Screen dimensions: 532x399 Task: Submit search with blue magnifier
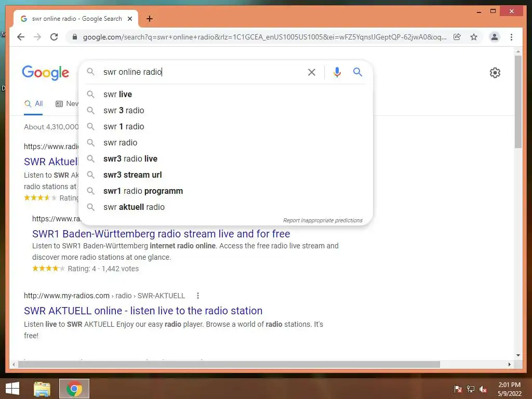pos(357,72)
